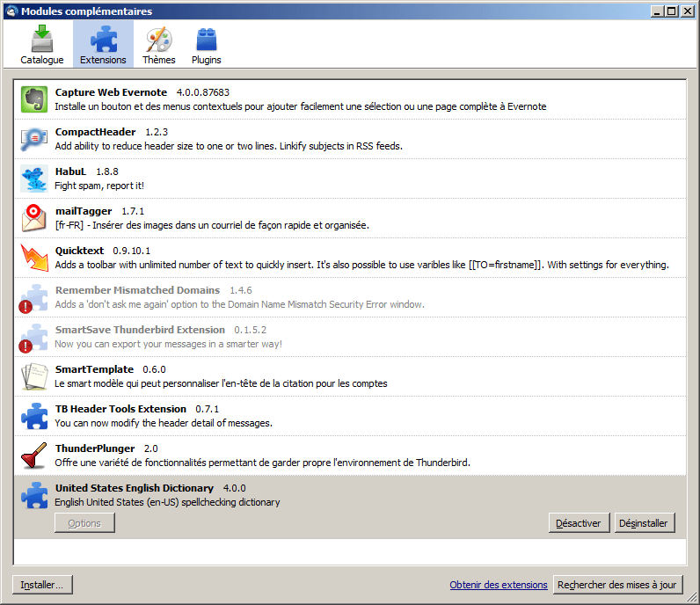
Task: Select the Quicktext extension name
Action: point(79,251)
